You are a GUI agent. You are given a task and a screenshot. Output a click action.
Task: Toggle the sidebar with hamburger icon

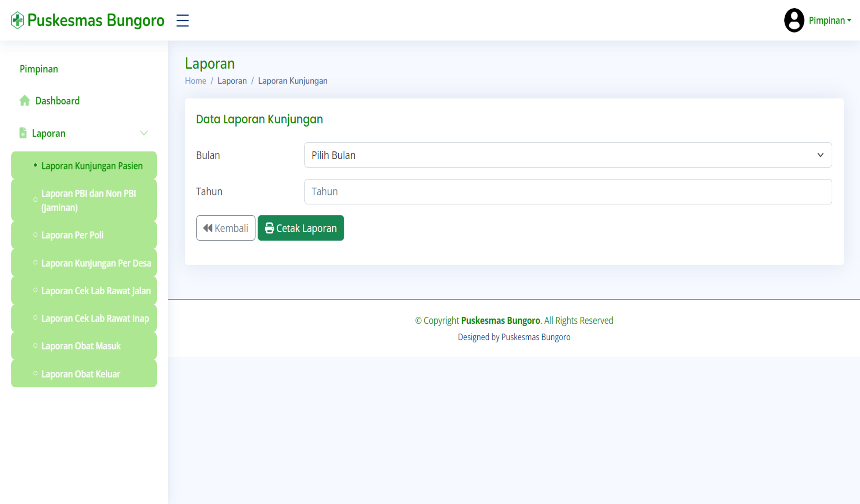(182, 20)
